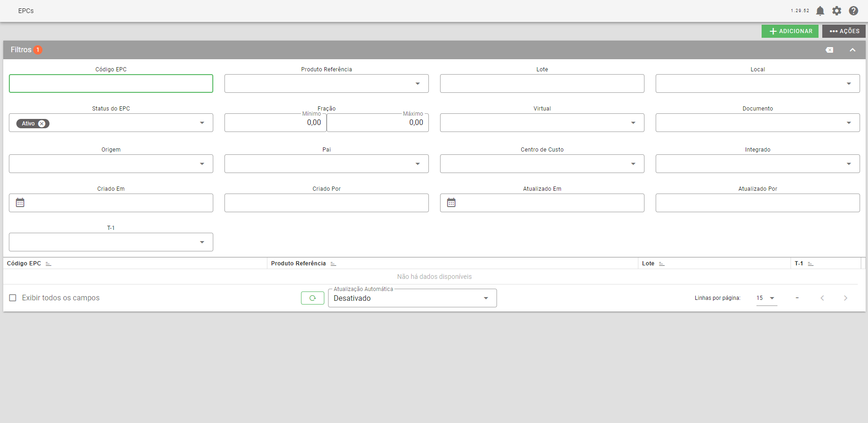Click the filter count badge 1
Image resolution: width=868 pixels, height=423 pixels.
coord(38,50)
